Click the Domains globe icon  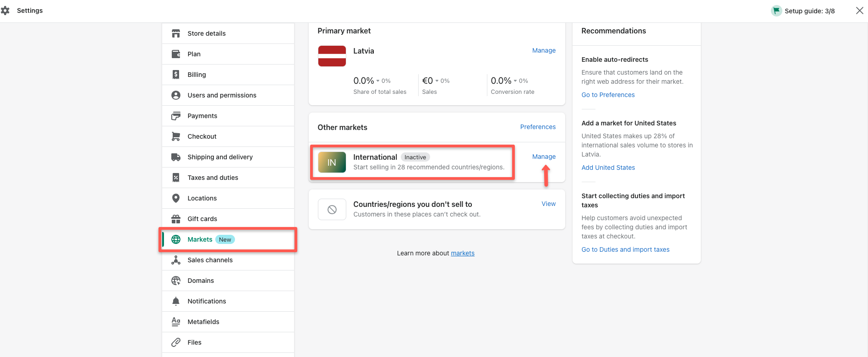coord(176,281)
